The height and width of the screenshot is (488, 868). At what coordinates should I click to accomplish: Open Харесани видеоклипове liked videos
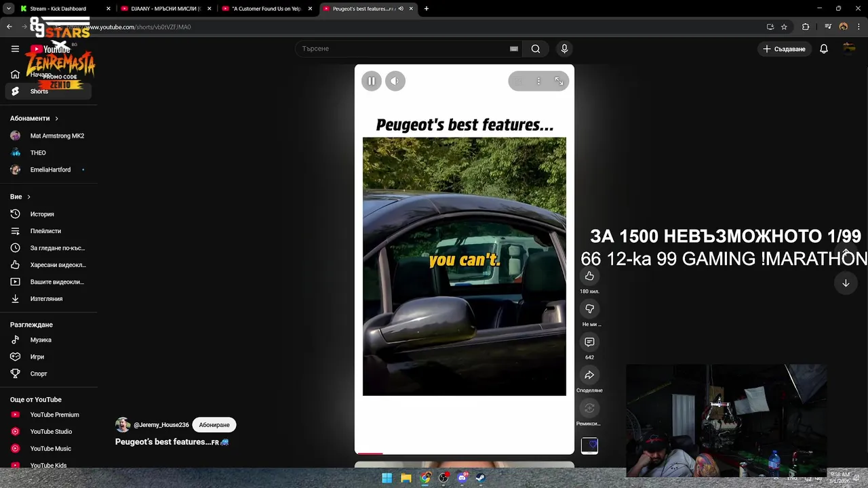(48, 265)
